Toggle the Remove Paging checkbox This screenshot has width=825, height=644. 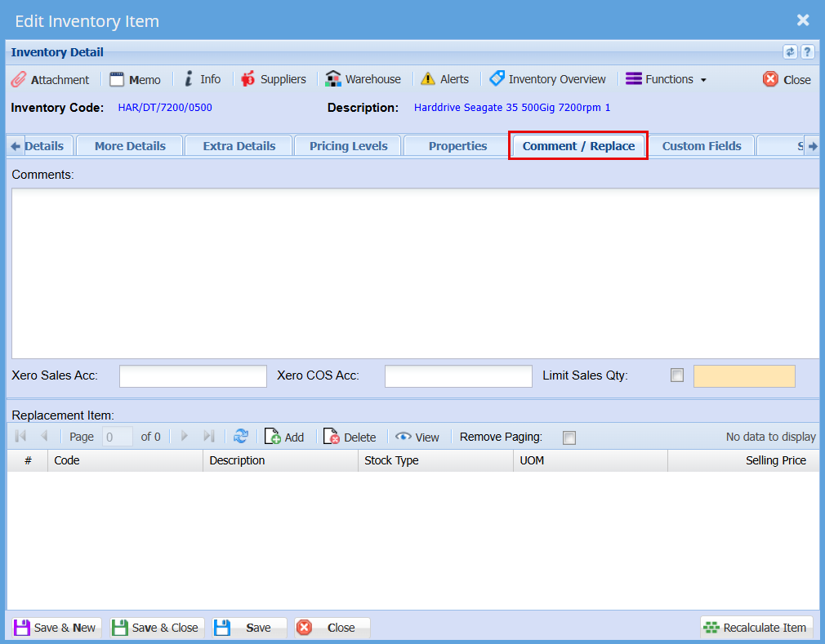[x=569, y=437]
